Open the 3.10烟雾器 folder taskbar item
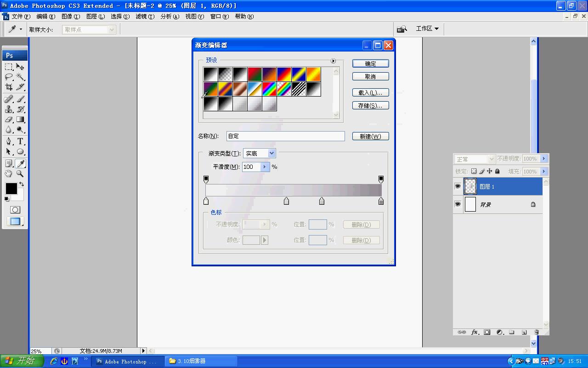Screen dimensions: 588x368 tap(201, 361)
